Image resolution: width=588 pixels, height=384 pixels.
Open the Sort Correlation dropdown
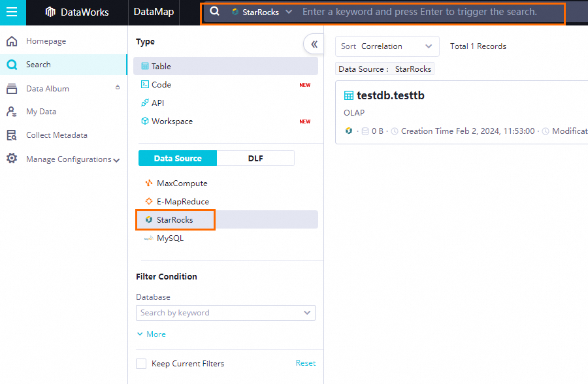click(x=387, y=46)
